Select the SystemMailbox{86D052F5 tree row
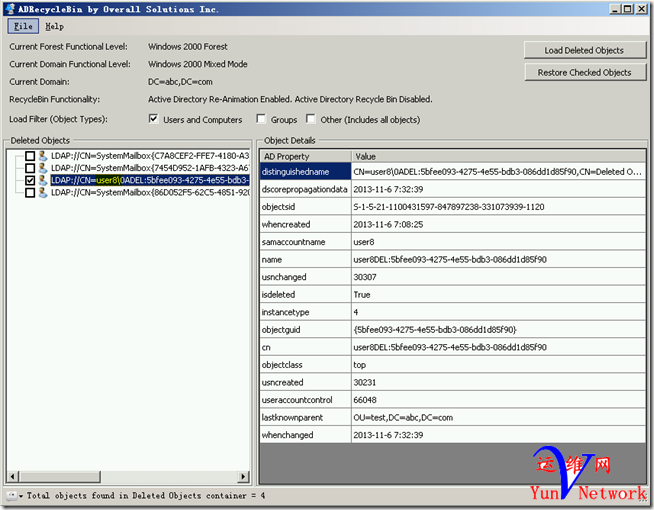 coord(150,193)
